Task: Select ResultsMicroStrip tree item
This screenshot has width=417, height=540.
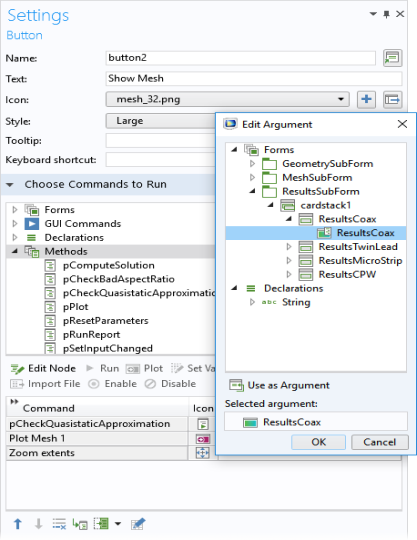Action: pos(360,261)
